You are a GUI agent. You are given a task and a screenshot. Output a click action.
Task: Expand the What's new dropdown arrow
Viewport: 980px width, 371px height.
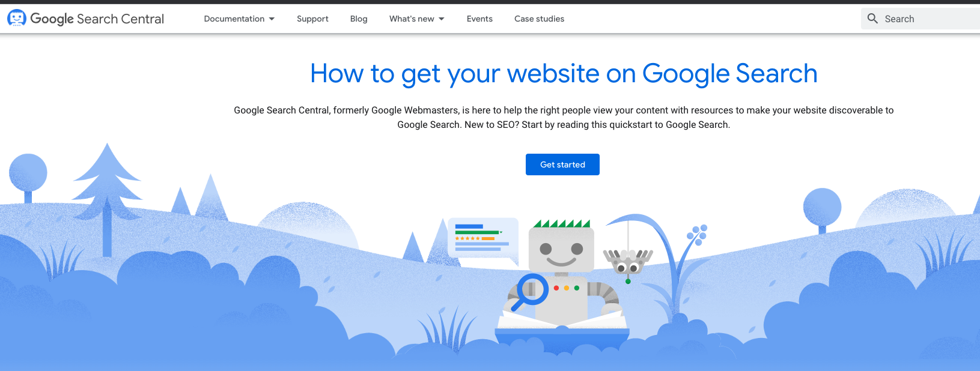pyautogui.click(x=442, y=19)
